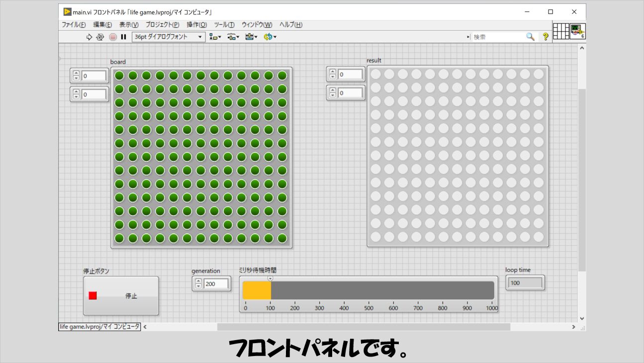Click the 停止ボタン label text

96,271
